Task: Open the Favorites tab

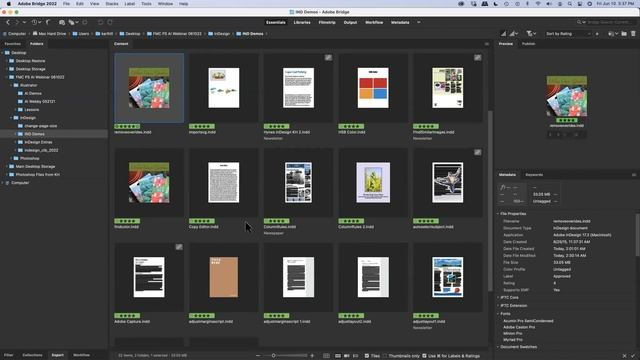Action: [x=13, y=44]
